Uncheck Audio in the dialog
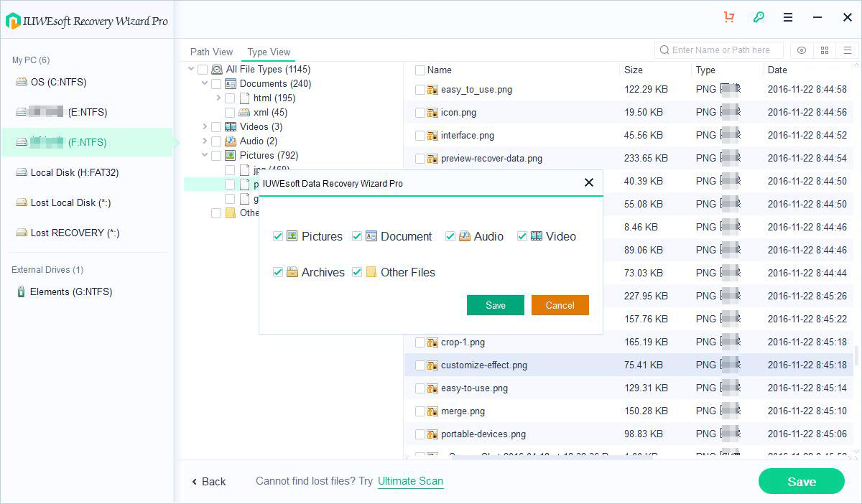The height and width of the screenshot is (504, 862). click(450, 236)
